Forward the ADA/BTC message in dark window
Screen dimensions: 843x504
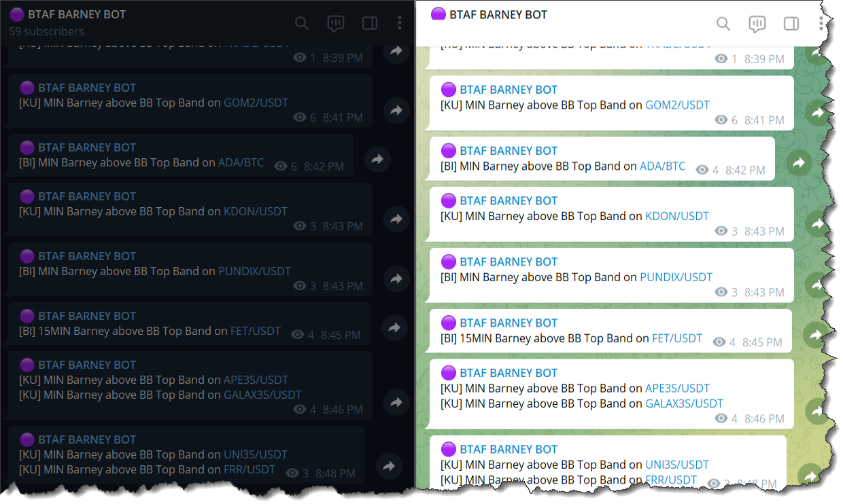(x=377, y=160)
